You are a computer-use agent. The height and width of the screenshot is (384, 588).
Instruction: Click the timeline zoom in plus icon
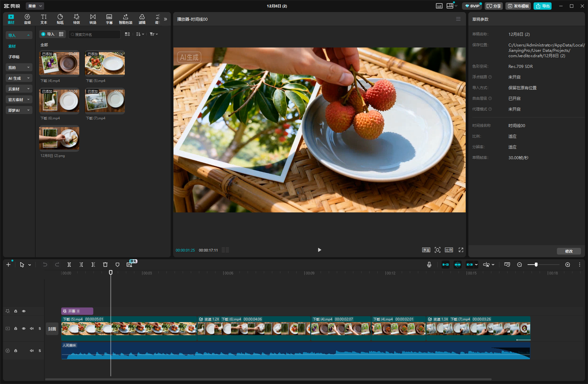pos(568,265)
